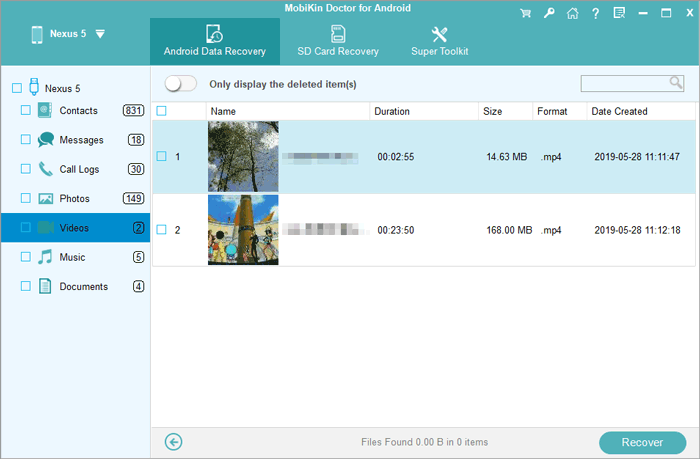Check the Contacts checkbox
The width and height of the screenshot is (700, 459).
pyautogui.click(x=26, y=110)
